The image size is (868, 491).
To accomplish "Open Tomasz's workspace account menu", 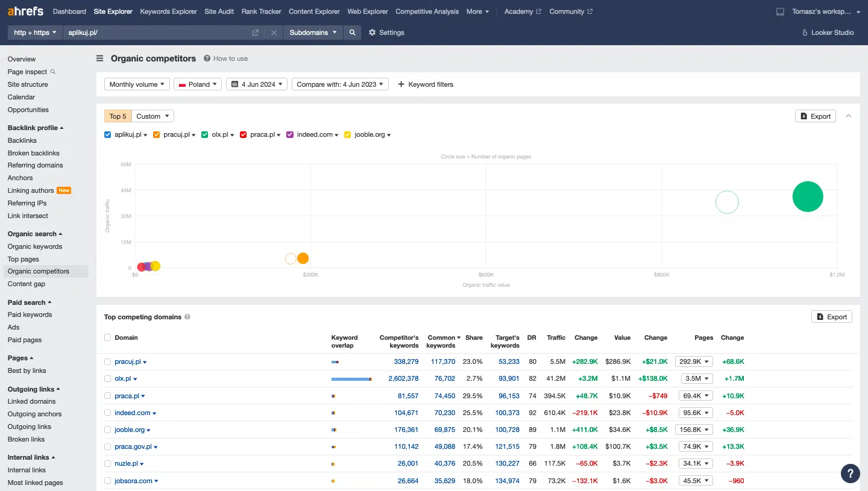I will click(828, 11).
